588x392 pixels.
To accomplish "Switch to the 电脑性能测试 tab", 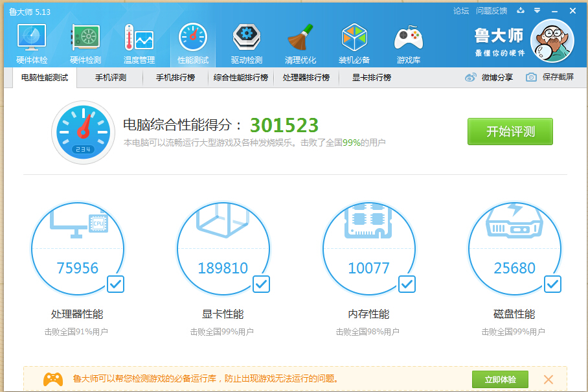I will [45, 78].
